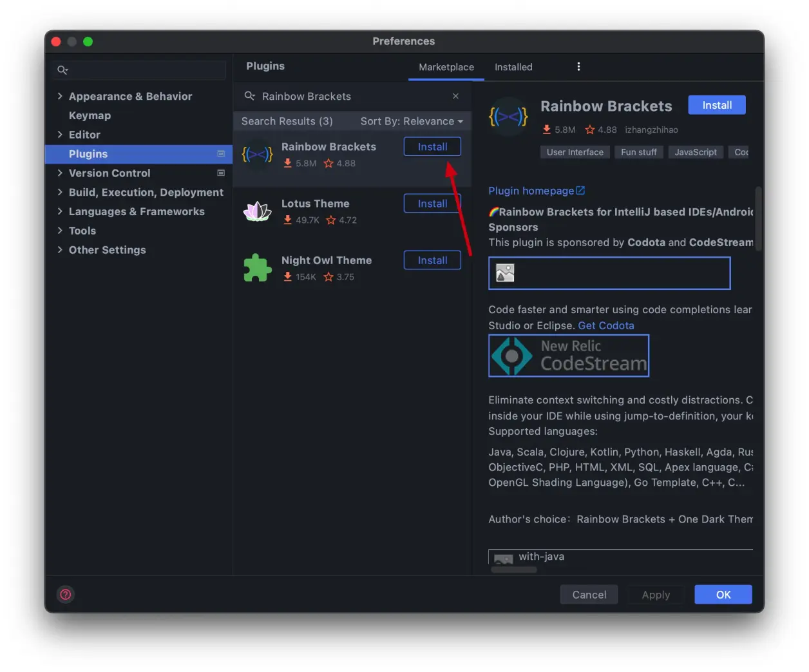Image resolution: width=809 pixels, height=672 pixels.
Task: Install Rainbow Brackets from the results list
Action: (x=432, y=147)
